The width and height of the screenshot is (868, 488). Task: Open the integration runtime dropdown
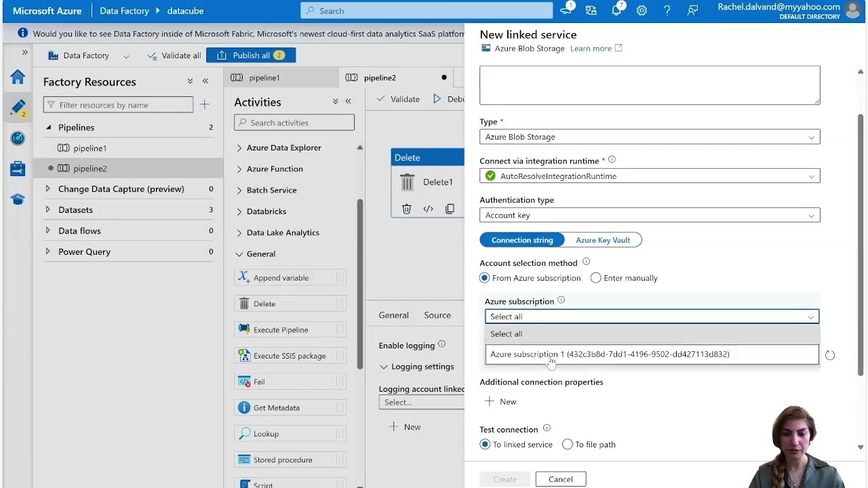(650, 176)
